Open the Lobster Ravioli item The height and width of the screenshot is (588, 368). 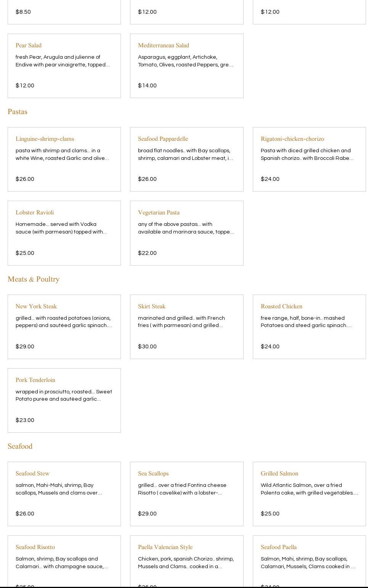point(35,213)
